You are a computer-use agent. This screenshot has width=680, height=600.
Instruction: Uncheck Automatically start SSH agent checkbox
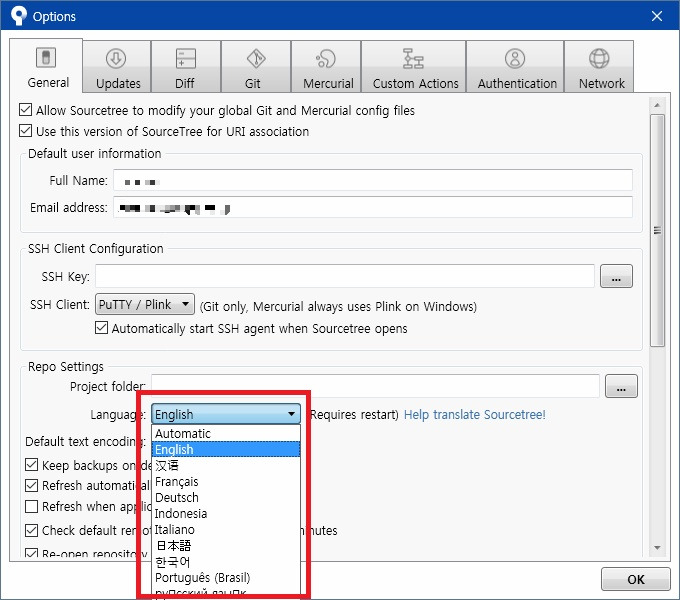[x=101, y=327]
